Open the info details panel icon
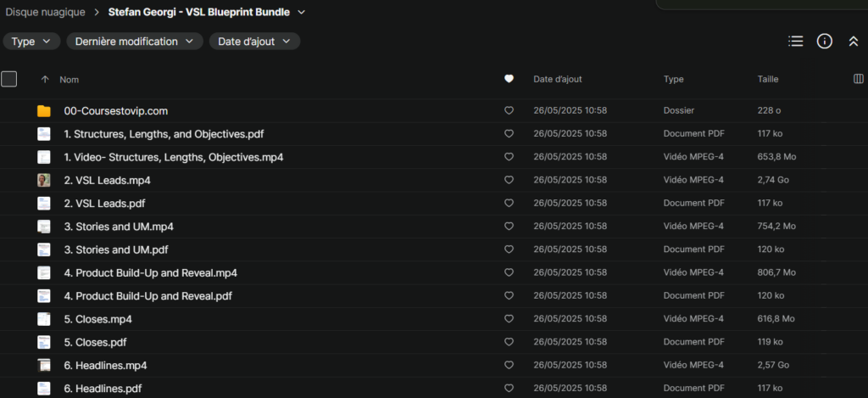This screenshot has height=398, width=868. tap(824, 41)
